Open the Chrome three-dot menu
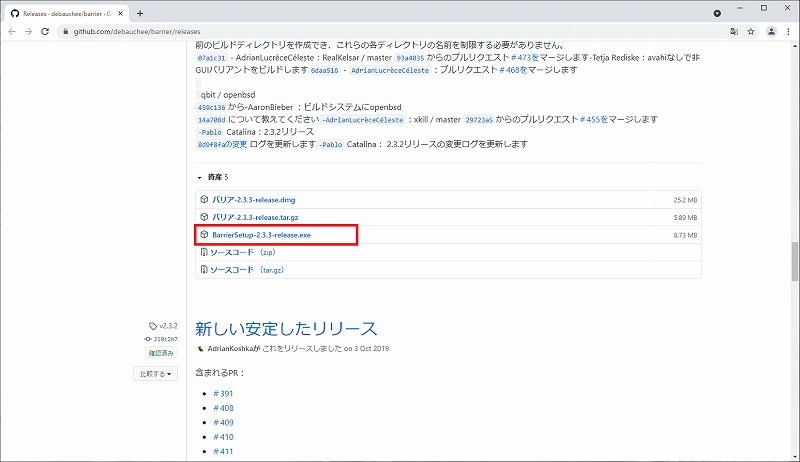 coord(788,32)
